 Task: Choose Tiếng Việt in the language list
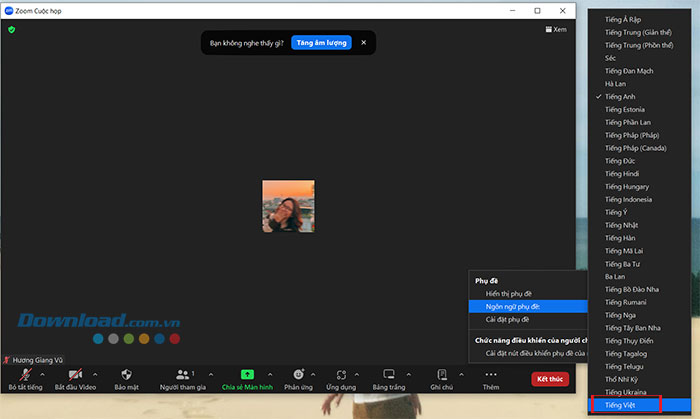tap(619, 405)
